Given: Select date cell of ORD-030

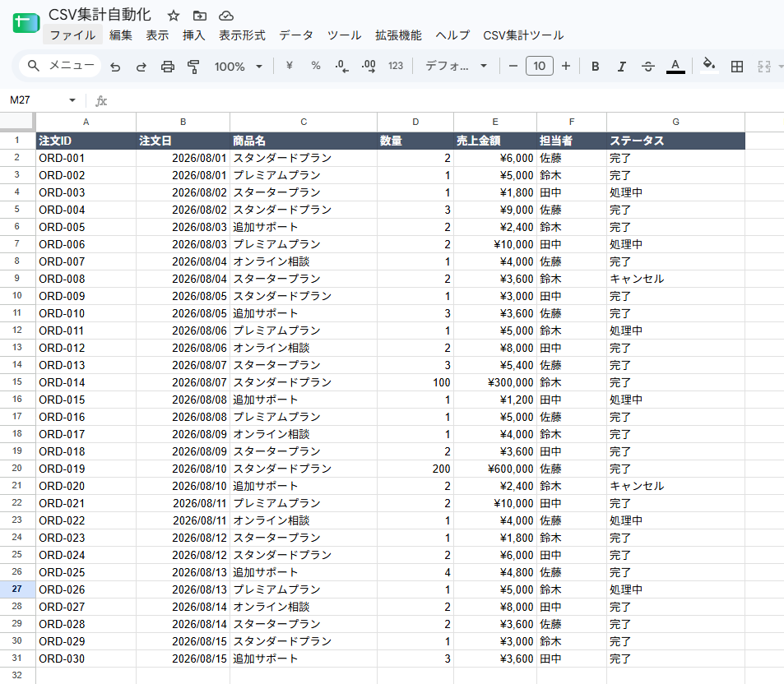Looking at the screenshot, I should point(183,659).
